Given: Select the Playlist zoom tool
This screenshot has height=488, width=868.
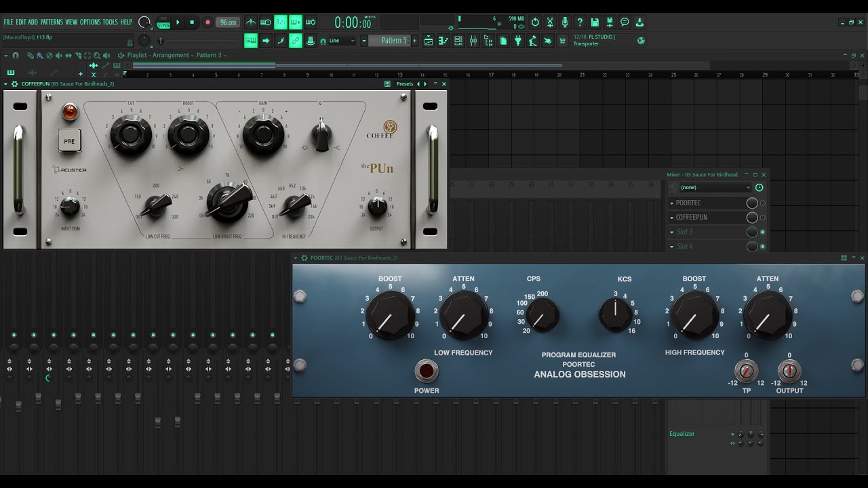Looking at the screenshot, I should click(97, 55).
